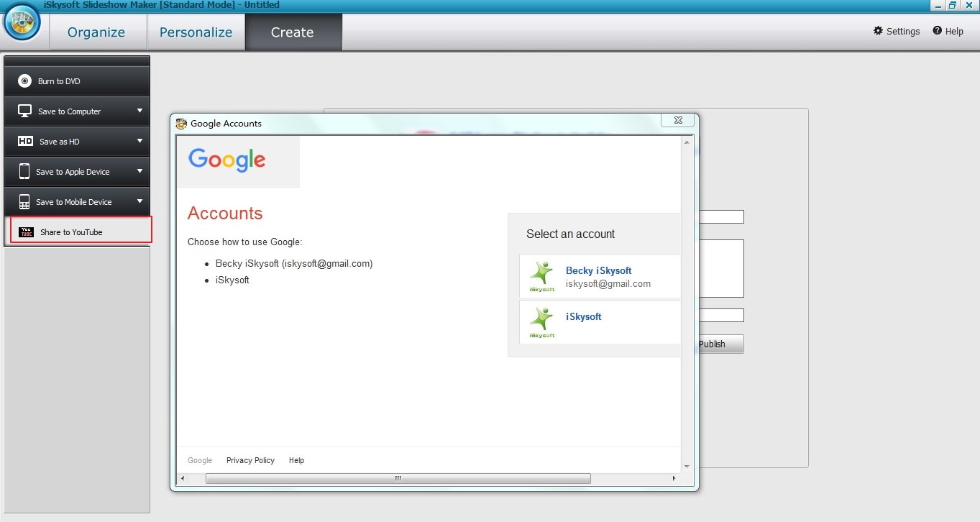Switch to the Organize tab
The image size is (980, 522).
[x=96, y=32]
